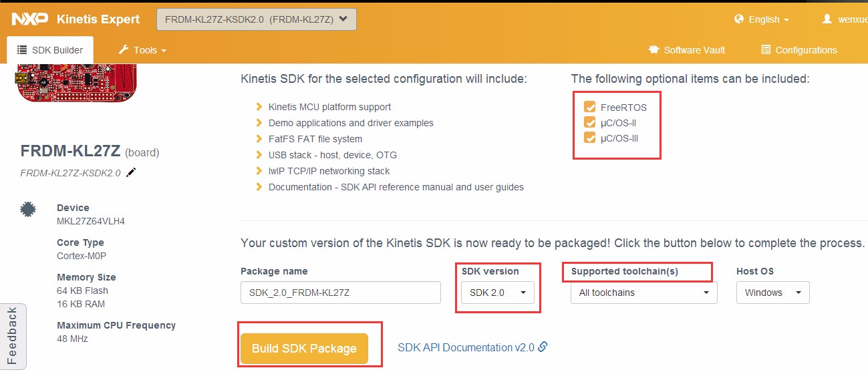The width and height of the screenshot is (868, 372).
Task: Click the globe language icon
Action: [x=738, y=19]
